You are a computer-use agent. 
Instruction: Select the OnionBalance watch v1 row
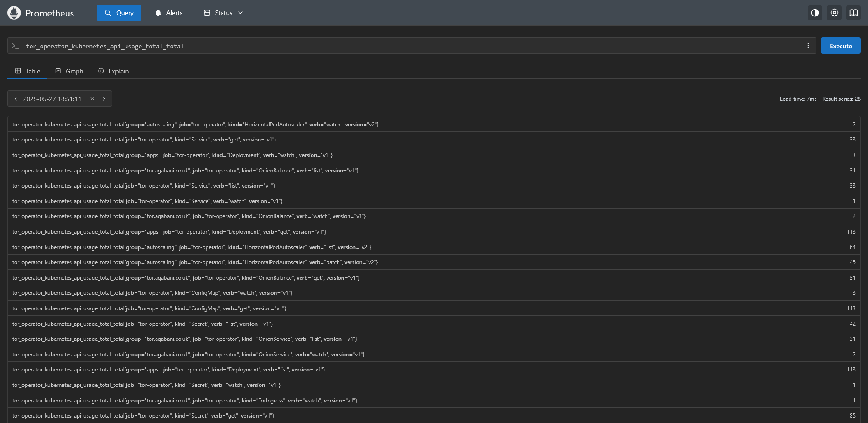point(434,216)
